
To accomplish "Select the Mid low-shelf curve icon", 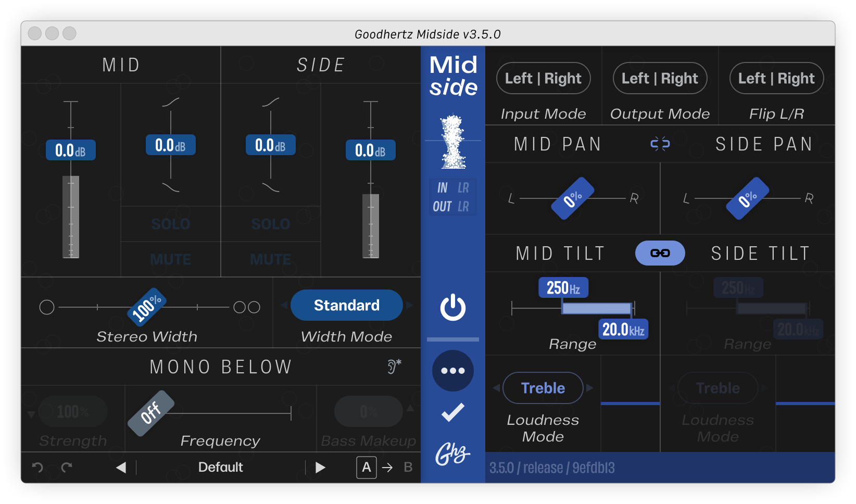I will pyautogui.click(x=171, y=187).
